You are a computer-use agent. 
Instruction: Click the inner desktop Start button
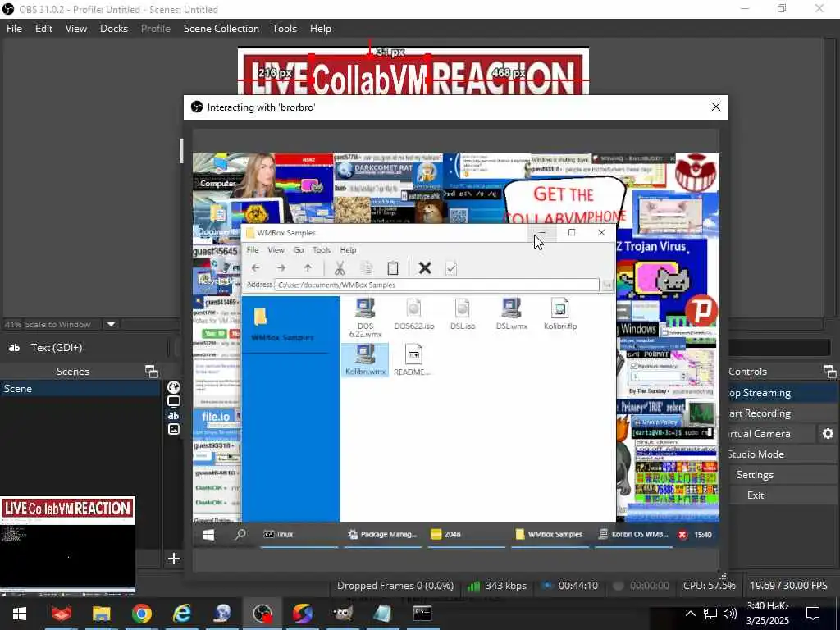208,535
